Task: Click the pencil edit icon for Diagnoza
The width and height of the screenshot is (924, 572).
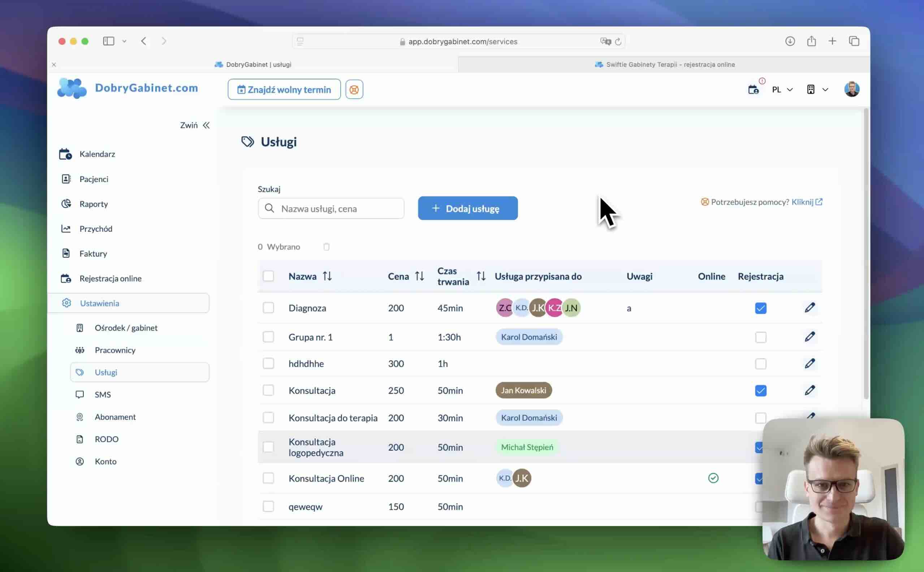Action: pyautogui.click(x=809, y=308)
